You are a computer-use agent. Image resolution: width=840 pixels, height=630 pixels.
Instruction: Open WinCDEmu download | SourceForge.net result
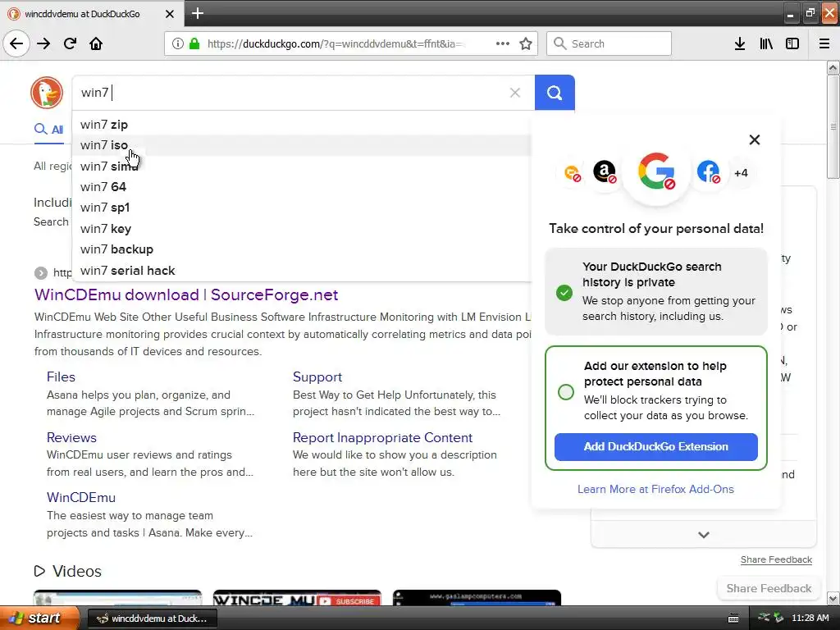[x=186, y=294]
